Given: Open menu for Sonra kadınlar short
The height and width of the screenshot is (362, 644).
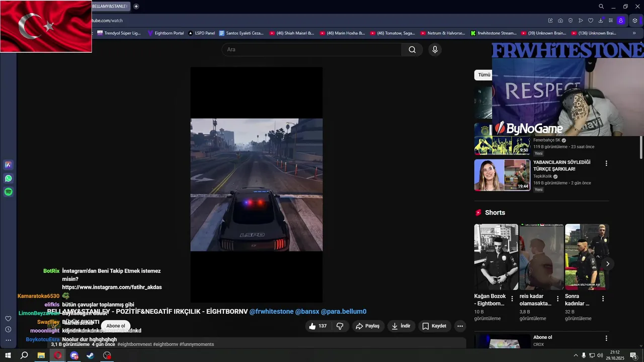Looking at the screenshot, I should tap(603, 299).
